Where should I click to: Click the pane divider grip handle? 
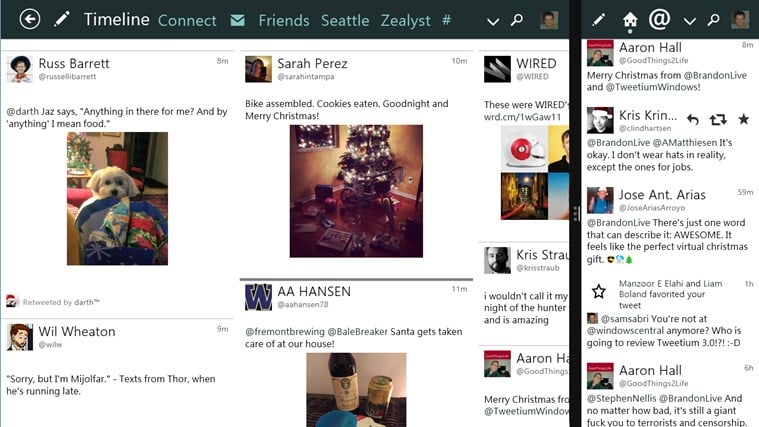point(576,214)
